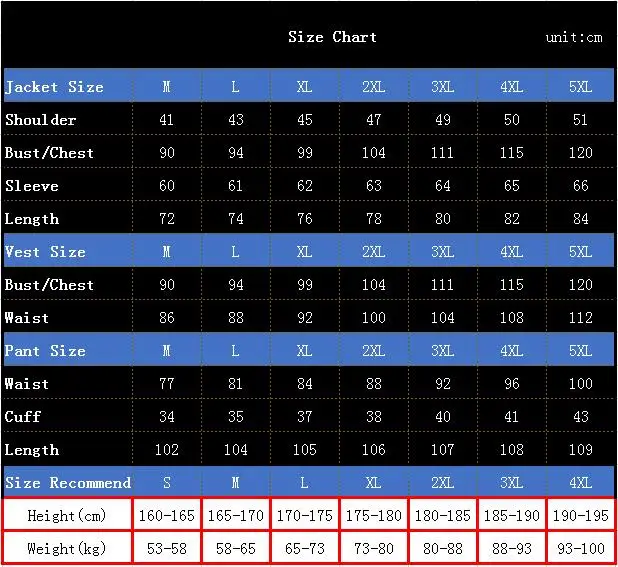Screen dimensions: 618x567
Task: Select the "Pant Size" header label
Action: pos(45,350)
